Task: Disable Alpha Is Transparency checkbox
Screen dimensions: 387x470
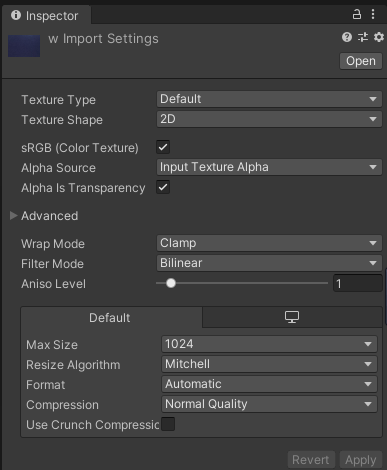Action: pos(163,187)
